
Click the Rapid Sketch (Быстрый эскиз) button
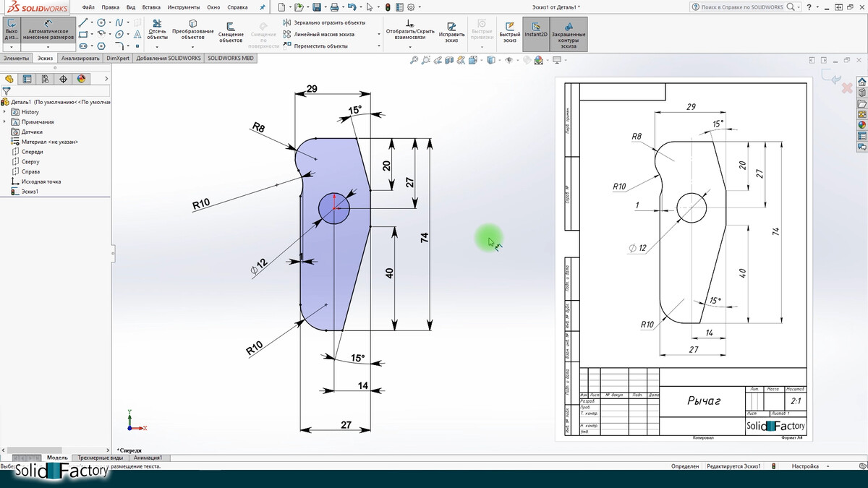pos(510,33)
